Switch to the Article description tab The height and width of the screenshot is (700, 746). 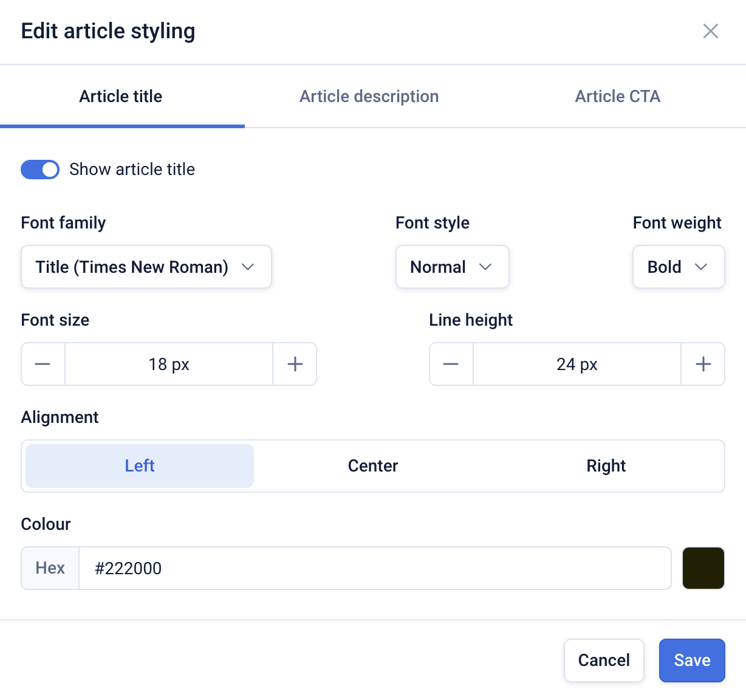point(369,97)
